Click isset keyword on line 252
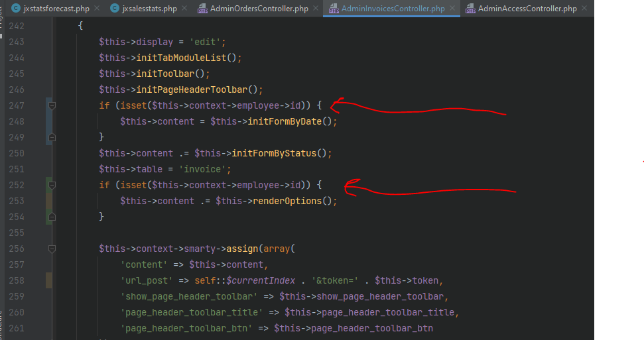Image resolution: width=644 pixels, height=340 pixels. coord(133,185)
